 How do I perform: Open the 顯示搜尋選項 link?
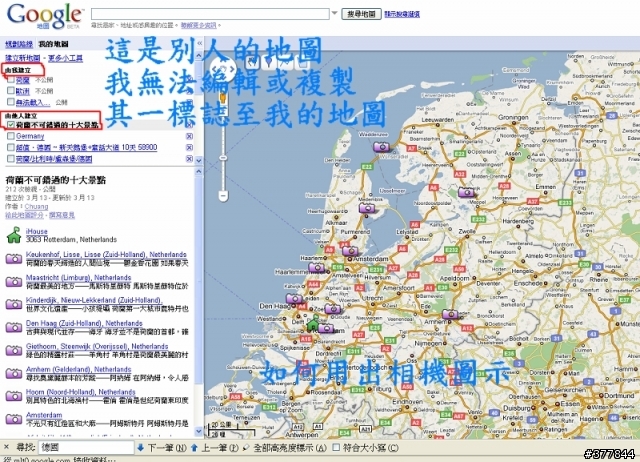[x=402, y=14]
